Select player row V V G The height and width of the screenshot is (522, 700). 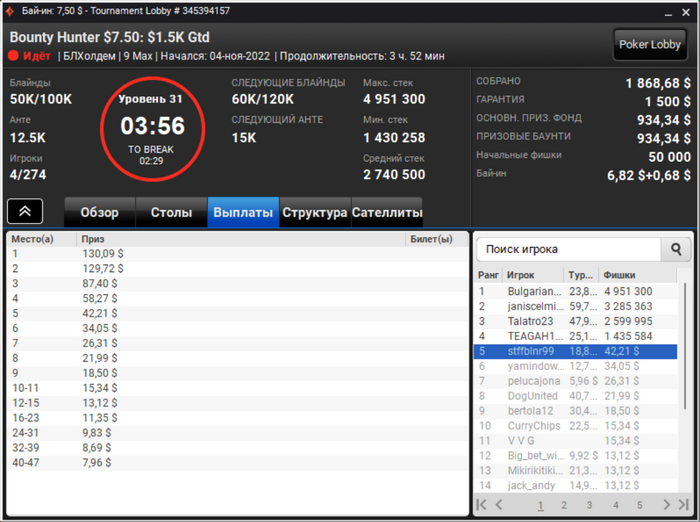pos(575,441)
